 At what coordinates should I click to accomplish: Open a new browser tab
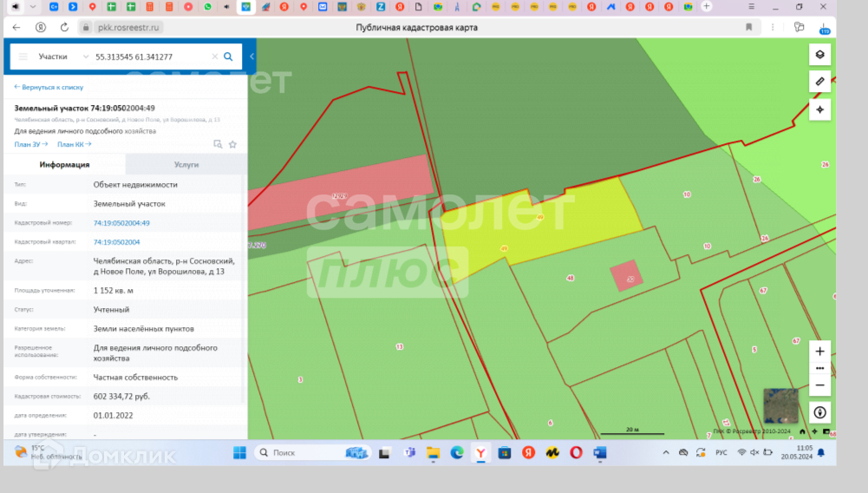707,6
